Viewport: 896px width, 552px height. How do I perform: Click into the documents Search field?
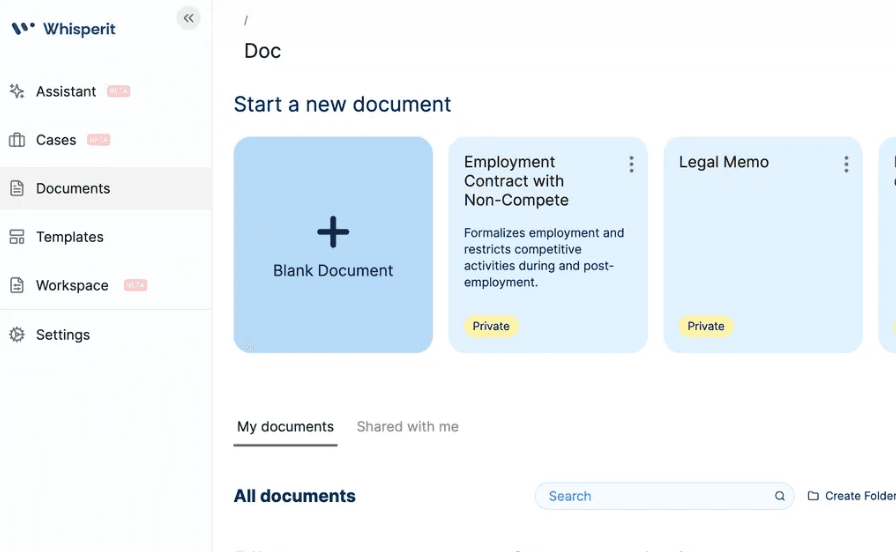tap(655, 496)
